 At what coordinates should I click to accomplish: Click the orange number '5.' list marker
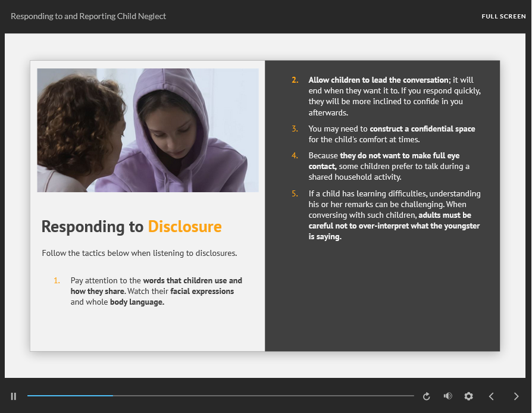pos(295,193)
